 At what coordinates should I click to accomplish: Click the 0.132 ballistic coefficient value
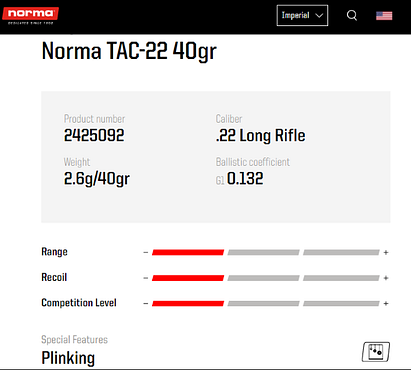pos(245,179)
